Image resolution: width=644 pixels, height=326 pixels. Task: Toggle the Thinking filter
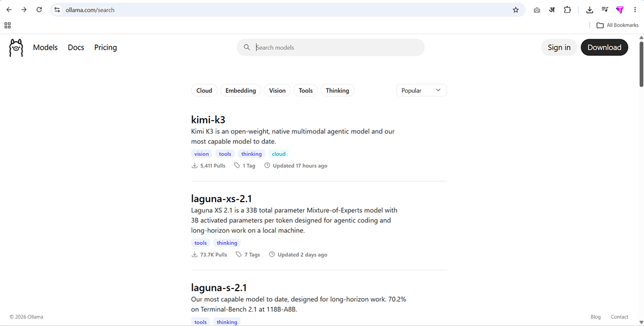tap(338, 91)
